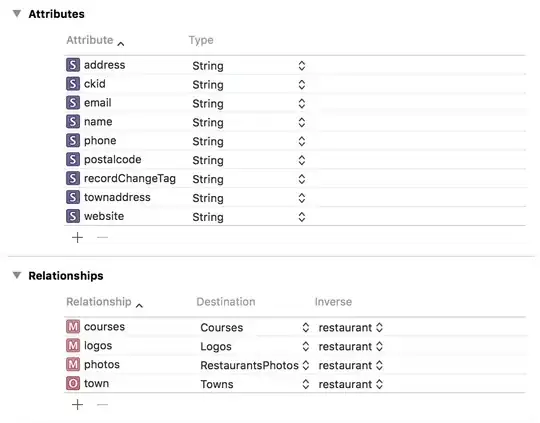
Task: Add a new attribute with plus button
Action: pos(77,237)
